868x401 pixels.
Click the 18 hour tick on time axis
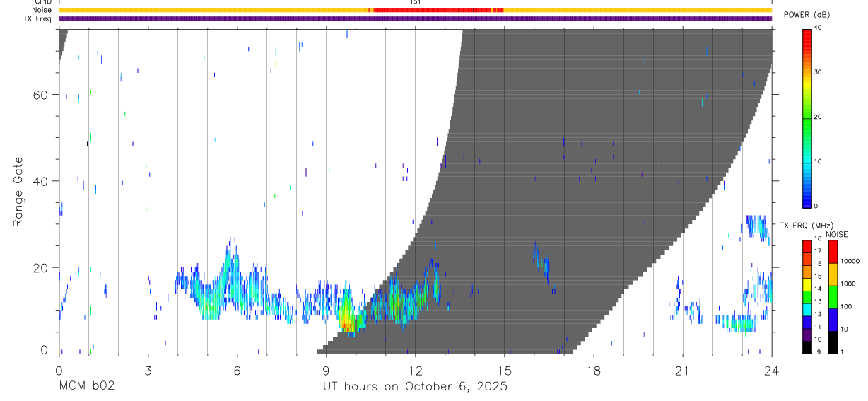pyautogui.click(x=593, y=371)
